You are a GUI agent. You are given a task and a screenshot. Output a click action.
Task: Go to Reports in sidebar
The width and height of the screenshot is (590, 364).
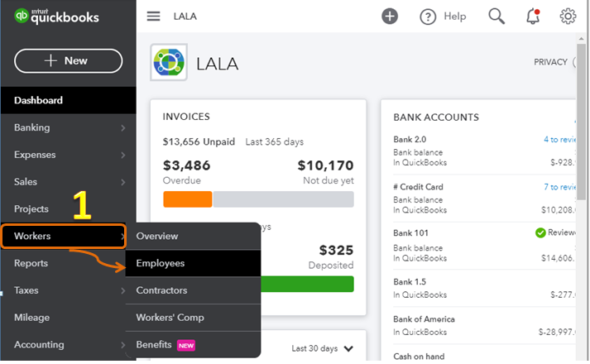[x=31, y=263]
